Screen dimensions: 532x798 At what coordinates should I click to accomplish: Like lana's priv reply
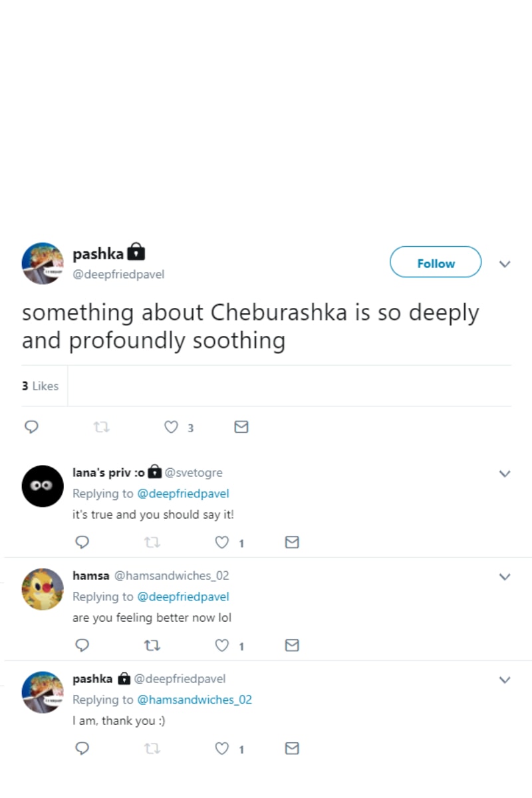[x=222, y=543]
